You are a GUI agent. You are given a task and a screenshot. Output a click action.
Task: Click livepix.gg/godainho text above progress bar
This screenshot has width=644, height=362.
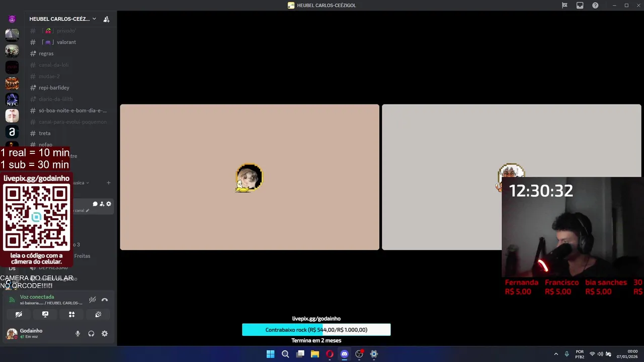pos(316,319)
